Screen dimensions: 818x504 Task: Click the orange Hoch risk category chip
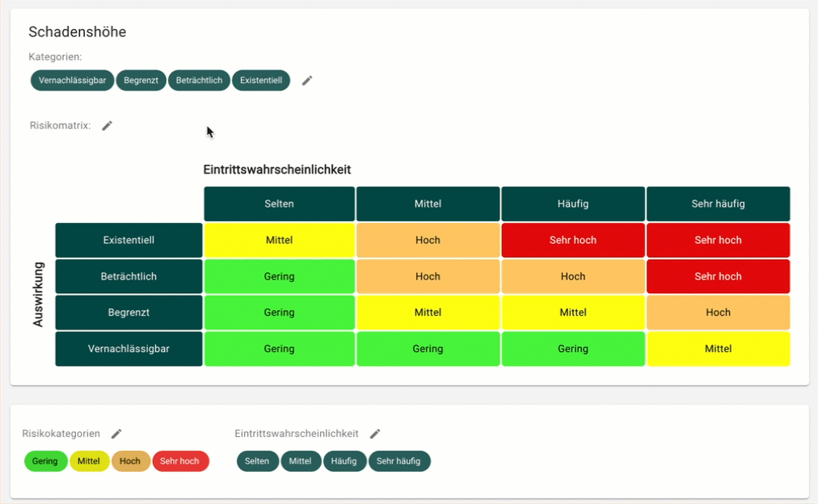(130, 461)
